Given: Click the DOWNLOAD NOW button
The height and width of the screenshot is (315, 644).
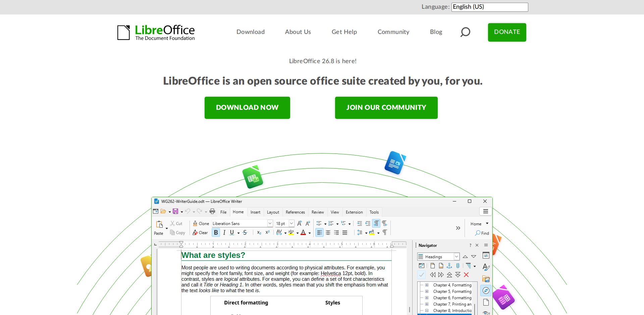Looking at the screenshot, I should 247,107.
